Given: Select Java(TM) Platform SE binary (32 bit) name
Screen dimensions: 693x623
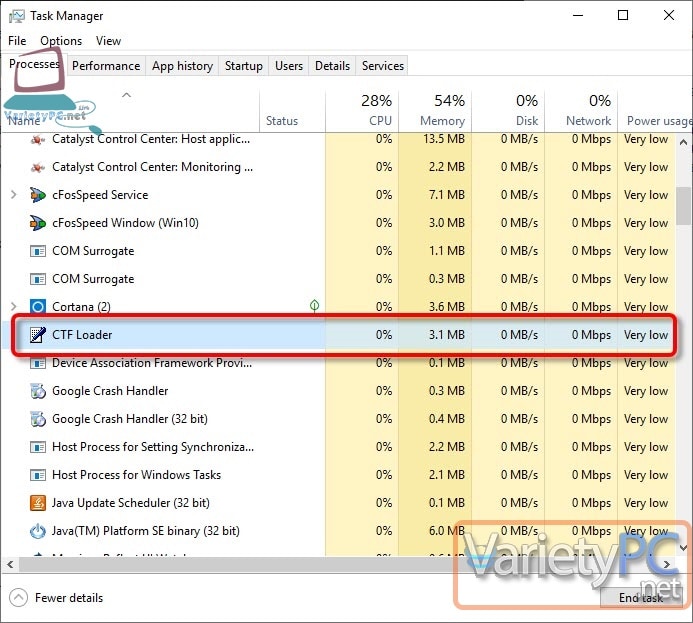Looking at the screenshot, I should [x=146, y=531].
